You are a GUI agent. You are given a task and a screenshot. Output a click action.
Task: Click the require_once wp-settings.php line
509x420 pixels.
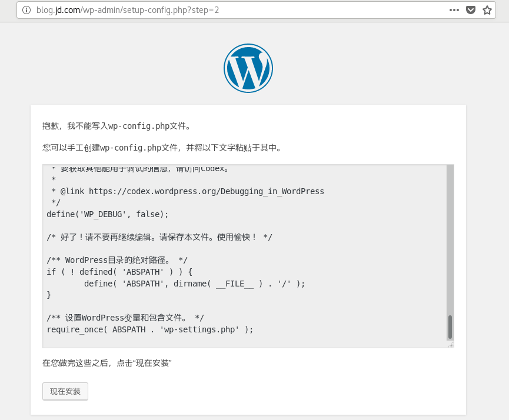click(149, 329)
